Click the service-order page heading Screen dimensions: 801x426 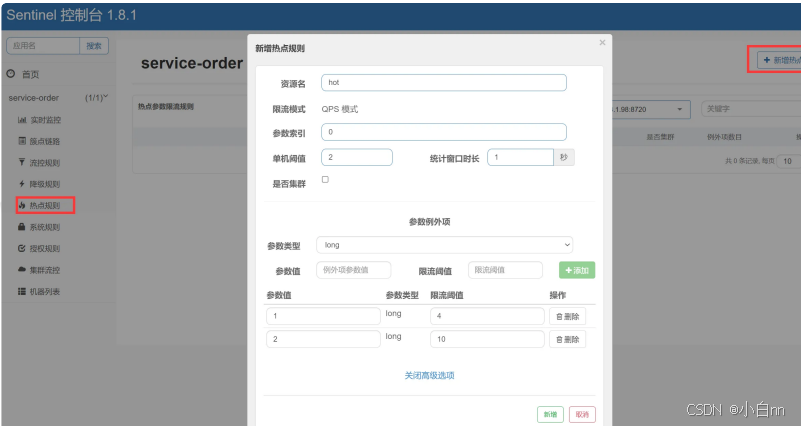point(192,63)
